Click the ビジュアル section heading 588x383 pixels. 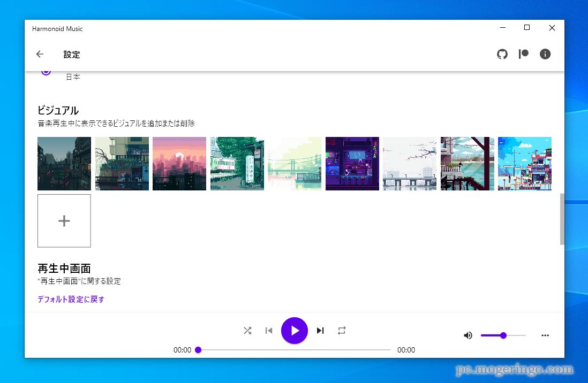(58, 110)
